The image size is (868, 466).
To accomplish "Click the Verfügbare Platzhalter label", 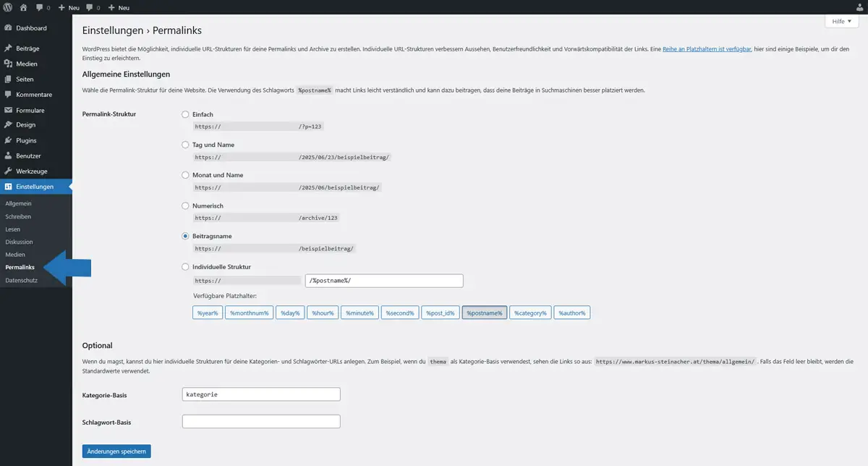I will point(225,296).
